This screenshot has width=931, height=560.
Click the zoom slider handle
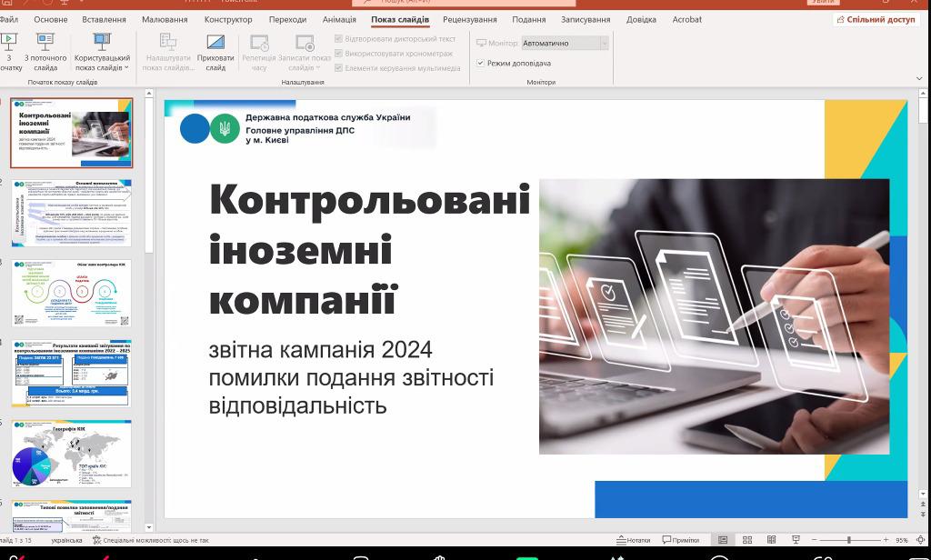click(x=849, y=540)
